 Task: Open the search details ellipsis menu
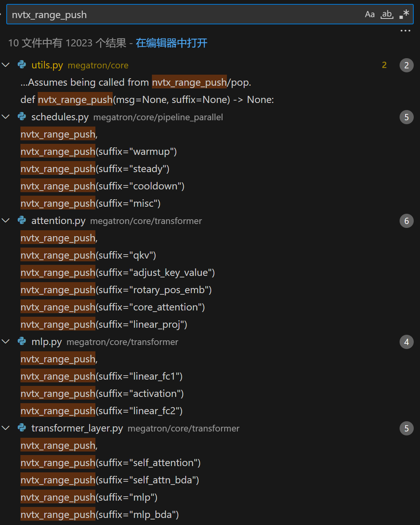pyautogui.click(x=405, y=31)
